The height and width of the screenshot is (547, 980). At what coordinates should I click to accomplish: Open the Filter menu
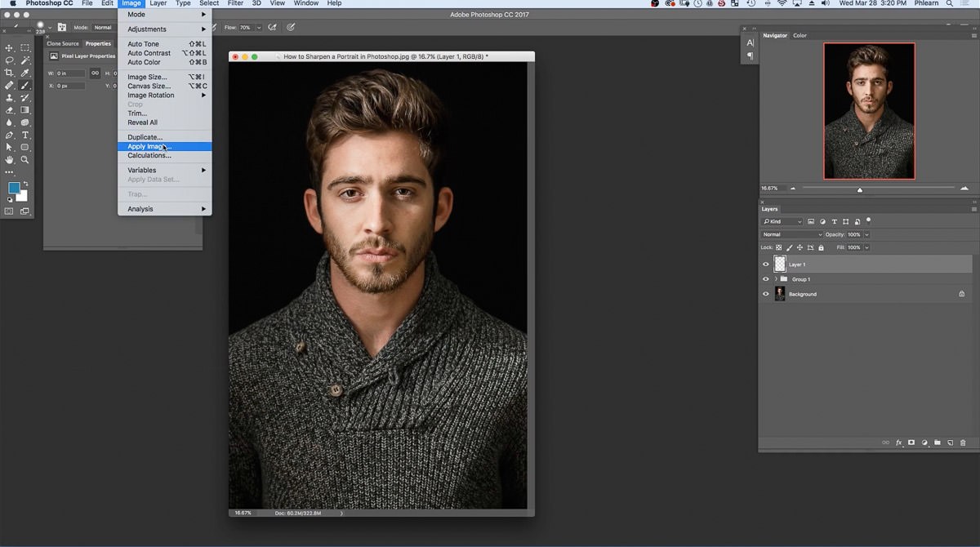pyautogui.click(x=235, y=3)
